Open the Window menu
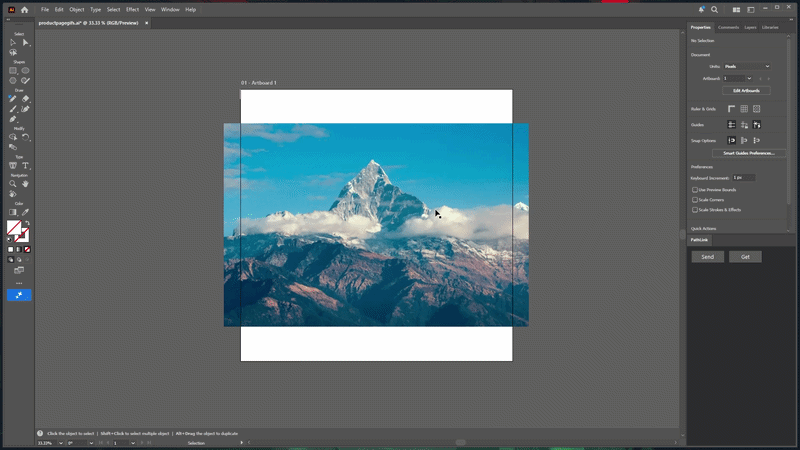Screen dimensions: 800x450 (x=170, y=10)
